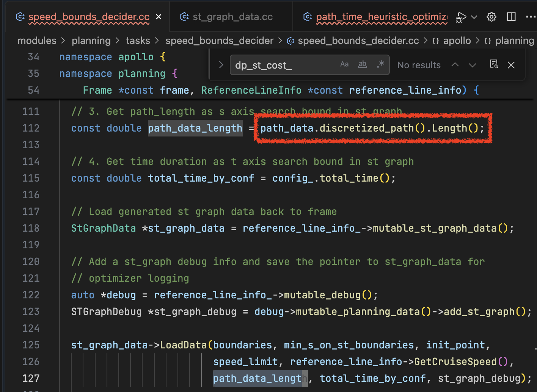Toggle Use Regular Expression in find
The width and height of the screenshot is (537, 392).
[x=380, y=64]
